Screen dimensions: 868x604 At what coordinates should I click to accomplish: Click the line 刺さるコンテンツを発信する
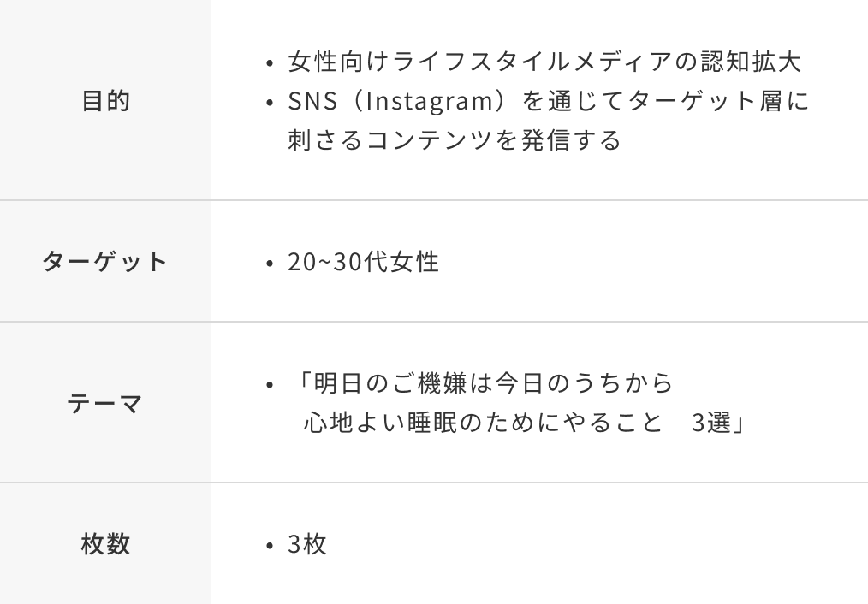[x=455, y=139]
